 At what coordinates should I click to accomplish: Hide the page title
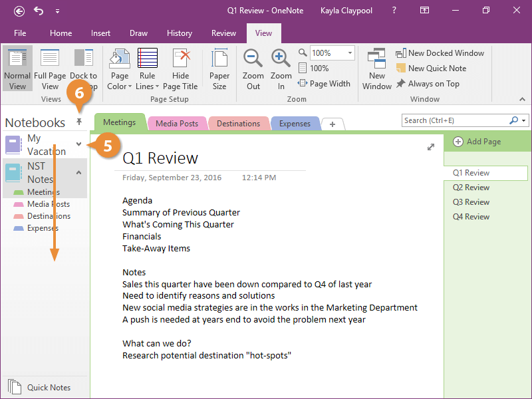point(180,69)
